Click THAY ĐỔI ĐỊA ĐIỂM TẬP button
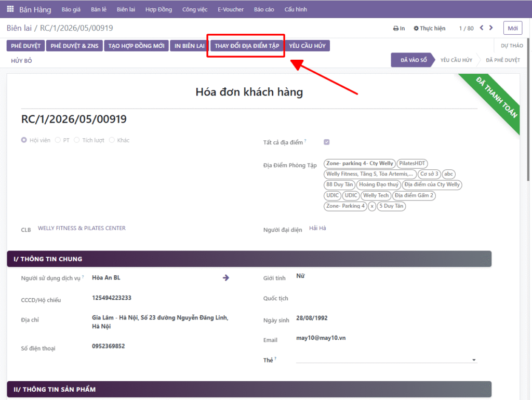Screen dimensions: 532x400 pyautogui.click(x=247, y=46)
